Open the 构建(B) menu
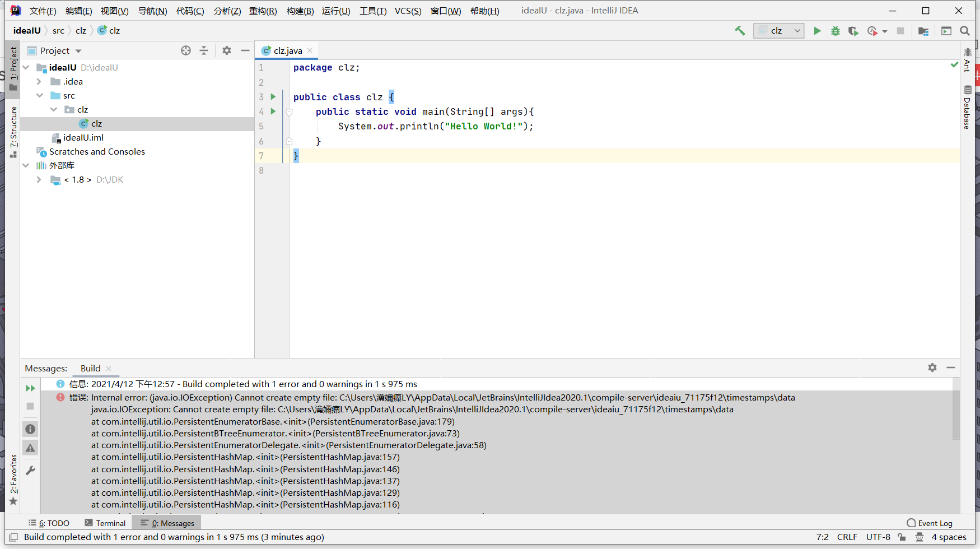This screenshot has width=980, height=549. tap(300, 11)
